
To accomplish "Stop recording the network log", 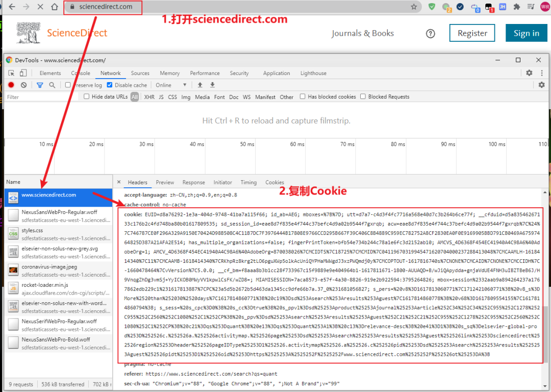I will [11, 85].
